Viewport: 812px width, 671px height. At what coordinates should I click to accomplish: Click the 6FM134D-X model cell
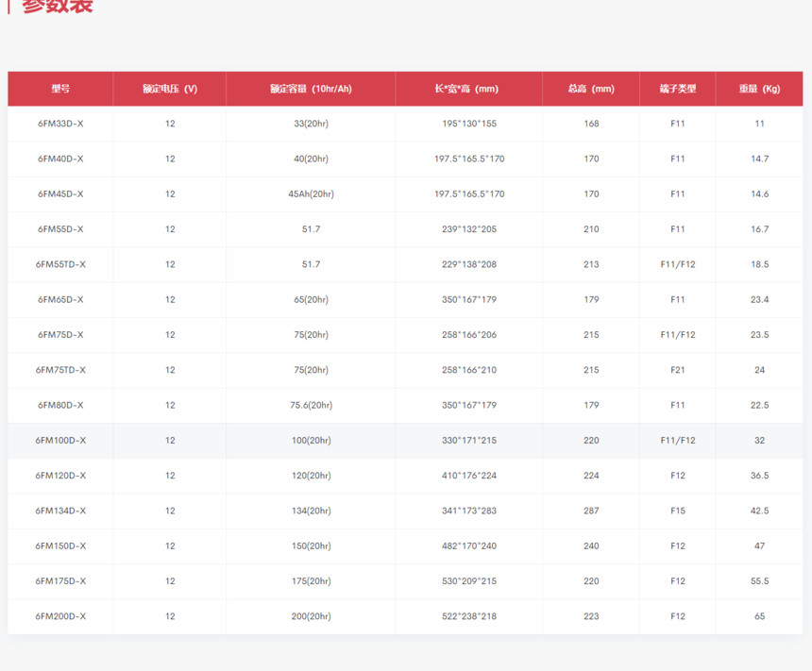[x=60, y=511]
